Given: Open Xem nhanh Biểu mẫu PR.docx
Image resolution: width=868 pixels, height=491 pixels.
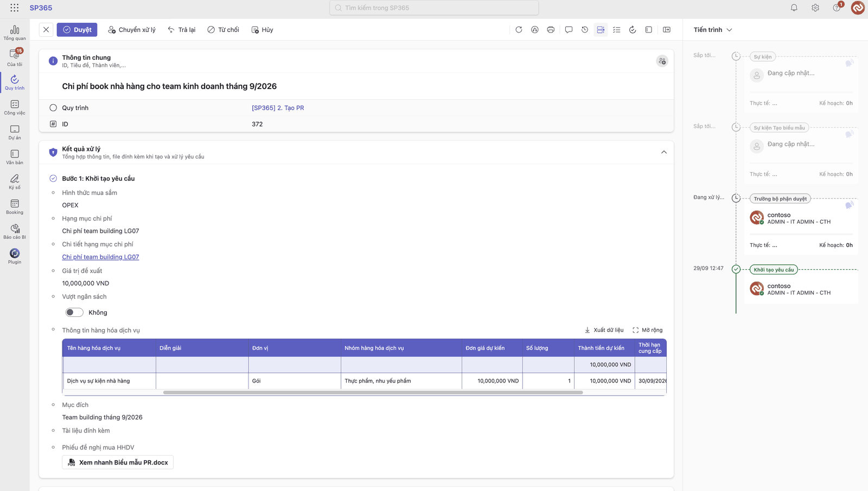Looking at the screenshot, I should click(118, 463).
